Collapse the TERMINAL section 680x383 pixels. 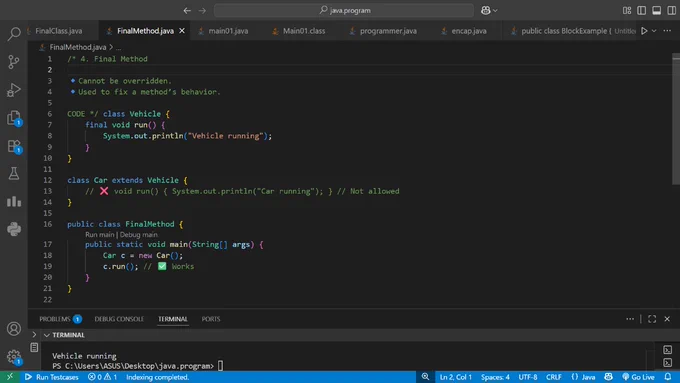pos(47,335)
